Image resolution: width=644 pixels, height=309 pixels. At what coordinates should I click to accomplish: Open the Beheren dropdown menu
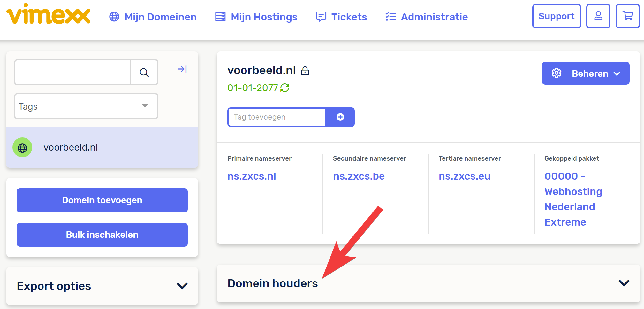point(585,73)
